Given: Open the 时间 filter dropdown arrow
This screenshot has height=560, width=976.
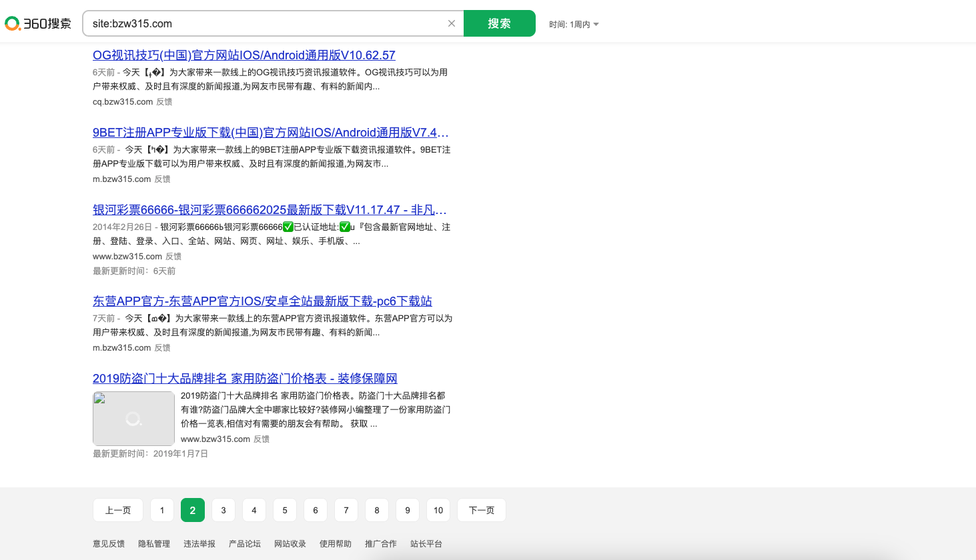Looking at the screenshot, I should point(595,24).
